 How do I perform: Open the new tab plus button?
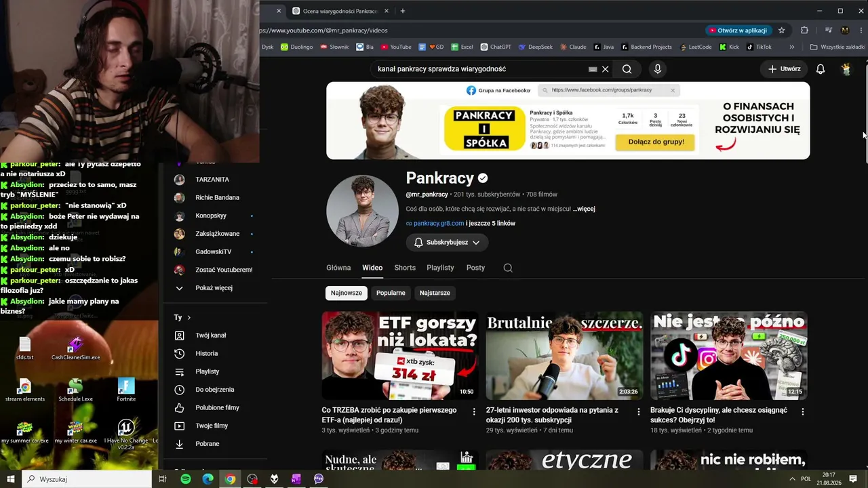pos(403,11)
